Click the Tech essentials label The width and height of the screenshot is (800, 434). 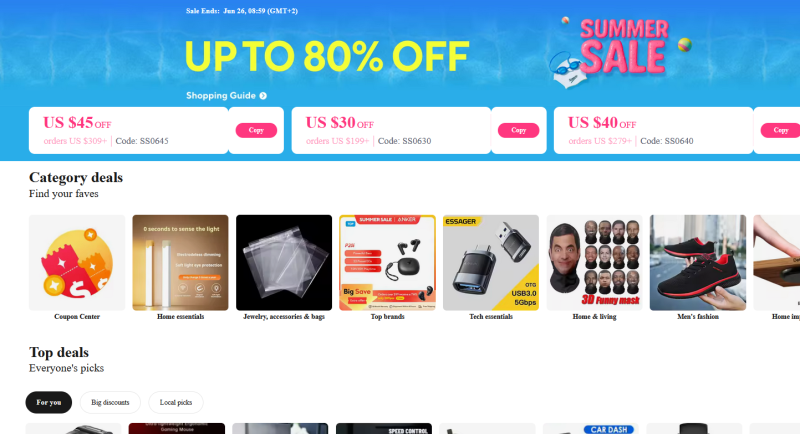pos(491,317)
